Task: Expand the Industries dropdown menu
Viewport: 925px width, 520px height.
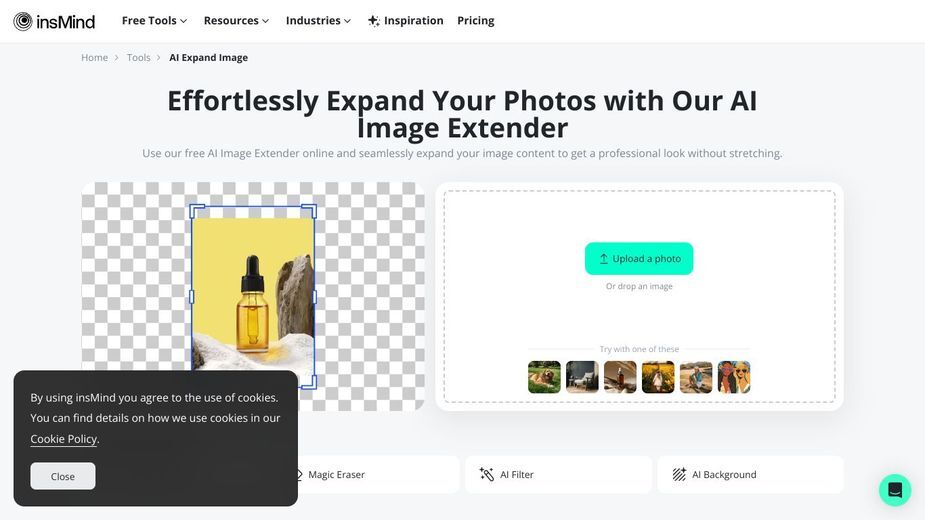Action: pyautogui.click(x=318, y=21)
